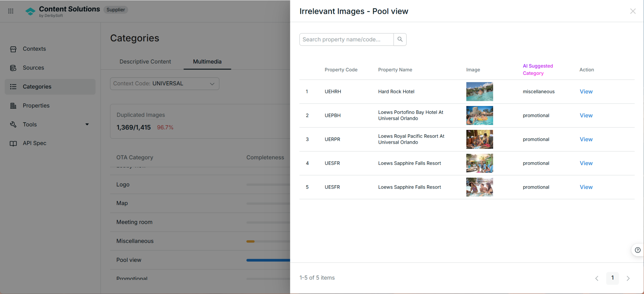
Task: Click the magnifier search button
Action: (400, 39)
